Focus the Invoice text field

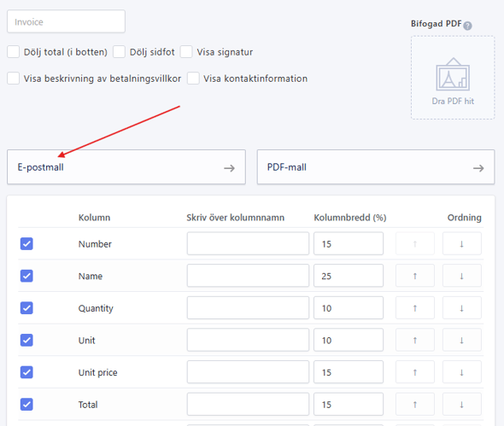66,21
